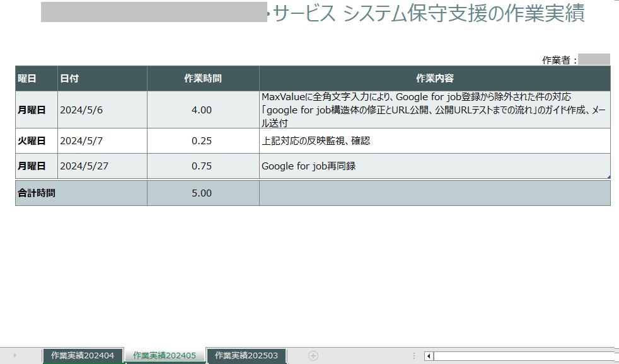The height and width of the screenshot is (364, 619).
Task: Select the 2024/5/7 date cell
Action: (102, 141)
